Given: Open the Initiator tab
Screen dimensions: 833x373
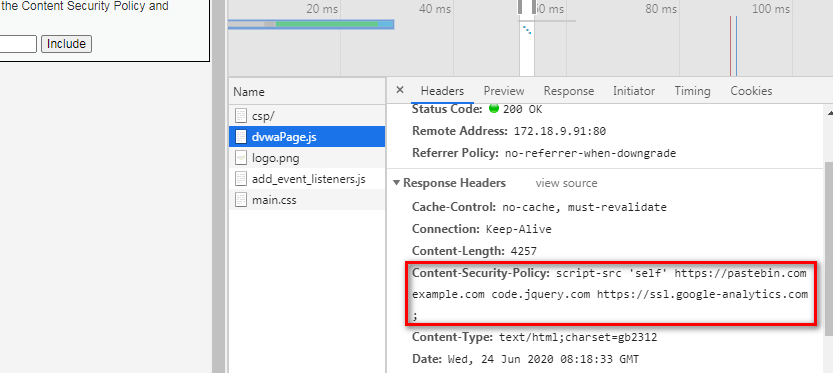Looking at the screenshot, I should [634, 91].
